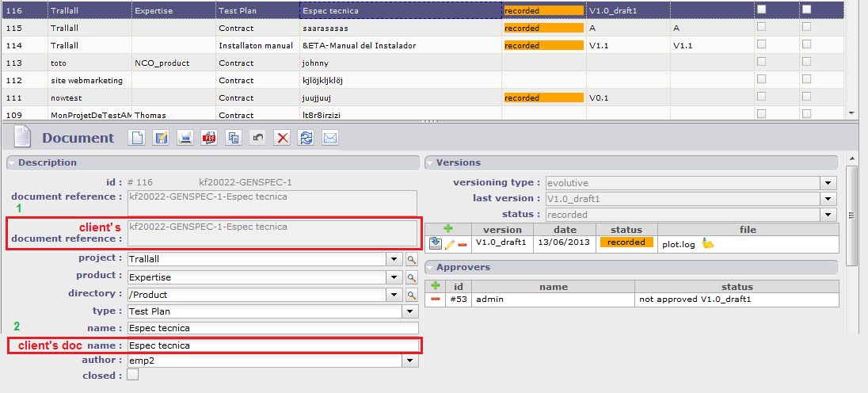
Task: Add a new version with green plus
Action: [x=448, y=229]
